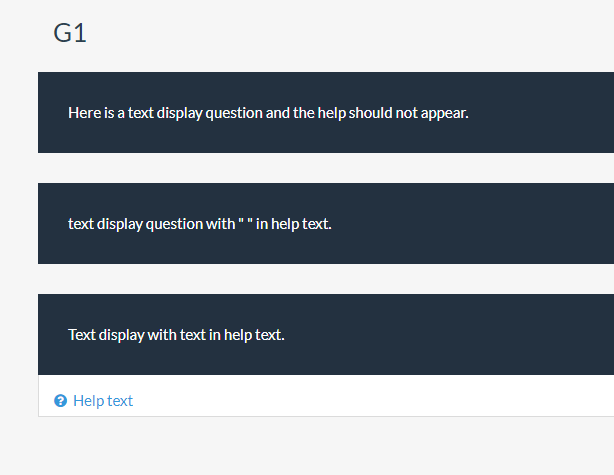Click the "Help text" label

(x=103, y=401)
